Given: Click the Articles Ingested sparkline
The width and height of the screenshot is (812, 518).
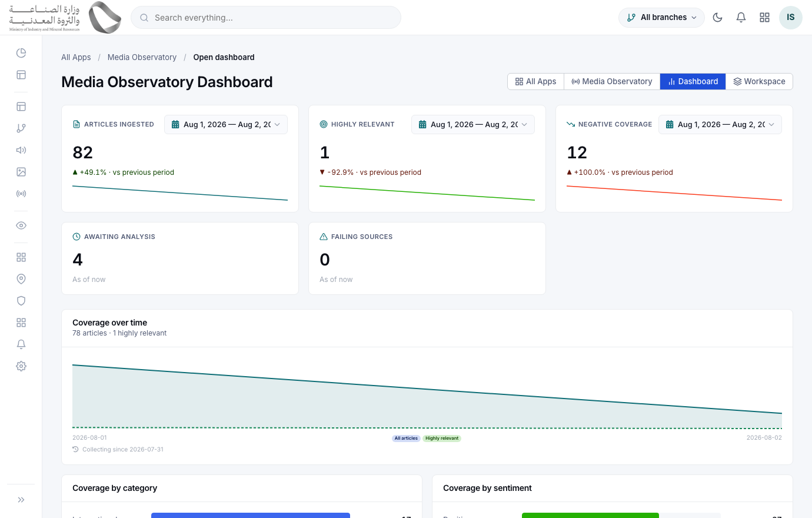Looking at the screenshot, I should (x=180, y=193).
